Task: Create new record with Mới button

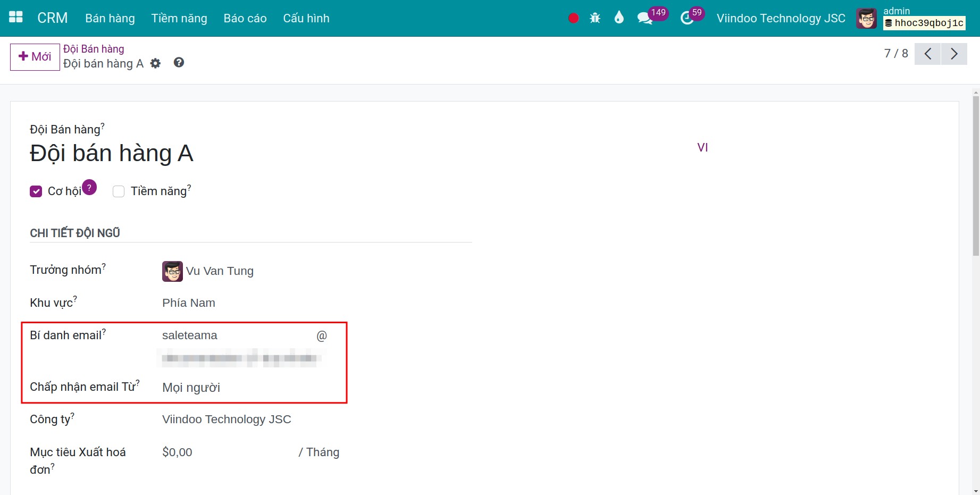Action: (x=35, y=57)
